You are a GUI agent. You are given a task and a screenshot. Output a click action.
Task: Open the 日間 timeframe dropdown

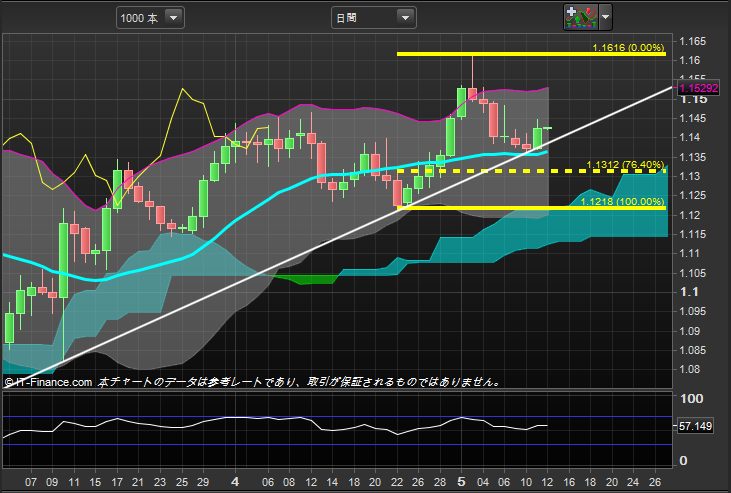coord(373,18)
